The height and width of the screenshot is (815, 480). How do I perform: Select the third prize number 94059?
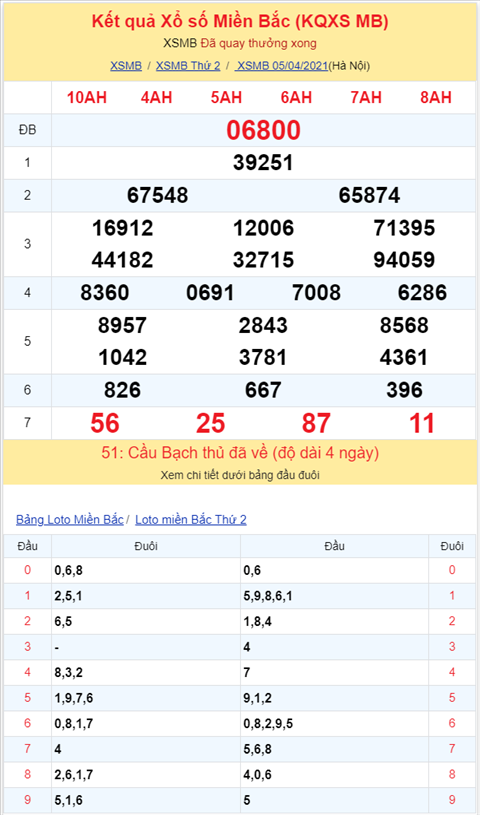click(404, 260)
